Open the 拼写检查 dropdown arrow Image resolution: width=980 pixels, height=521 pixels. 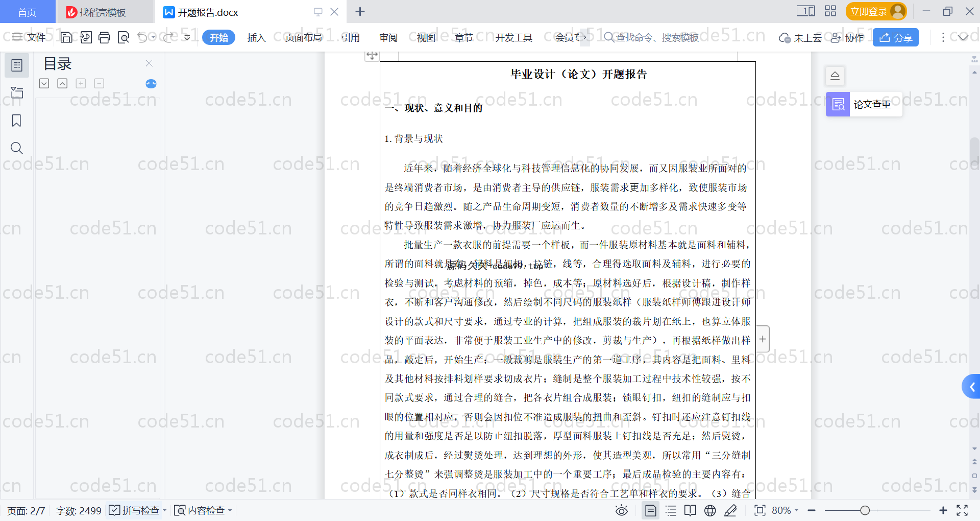pyautogui.click(x=164, y=510)
